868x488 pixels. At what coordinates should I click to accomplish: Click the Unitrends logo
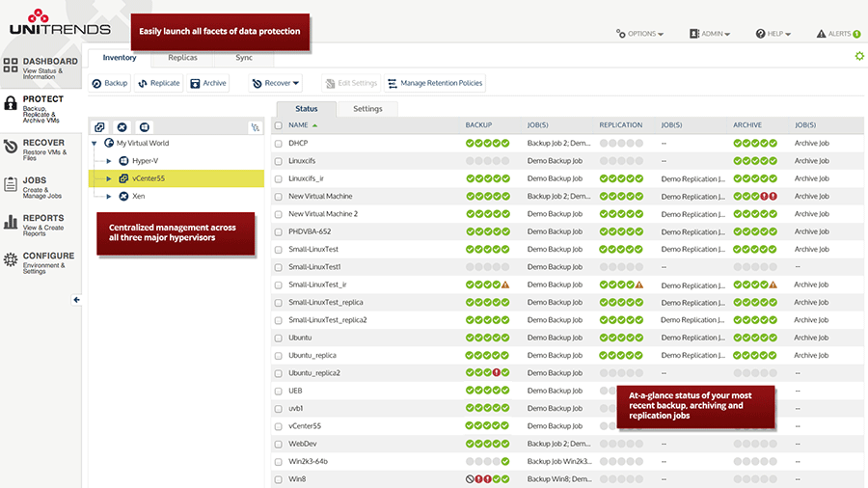point(60,23)
